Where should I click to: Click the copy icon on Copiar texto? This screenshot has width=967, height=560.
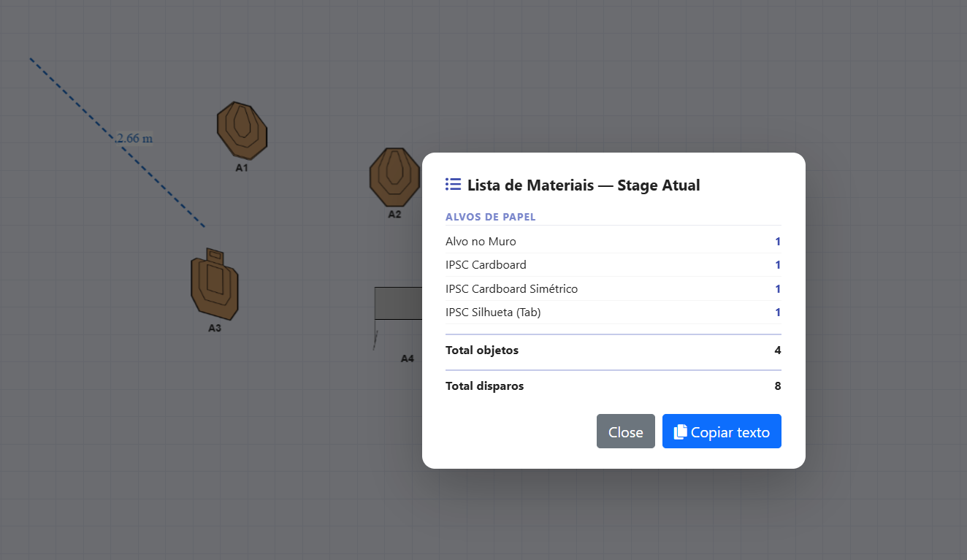(680, 431)
